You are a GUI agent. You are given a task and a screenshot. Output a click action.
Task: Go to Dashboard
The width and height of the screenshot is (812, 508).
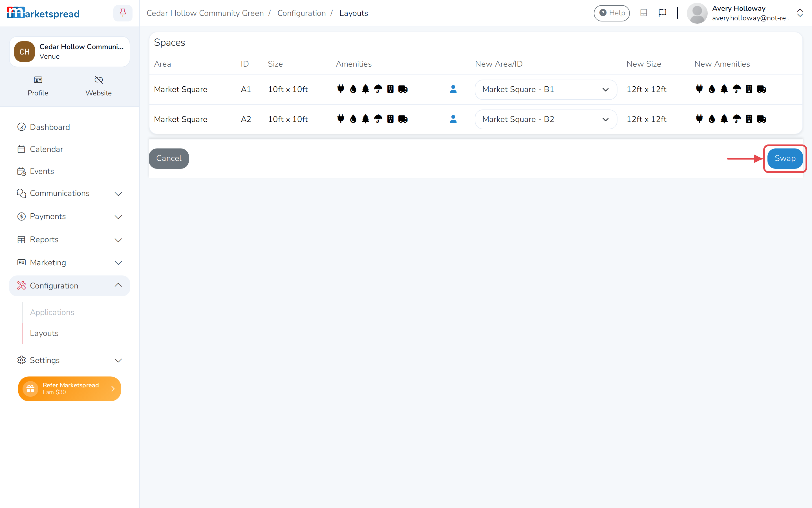pyautogui.click(x=50, y=127)
